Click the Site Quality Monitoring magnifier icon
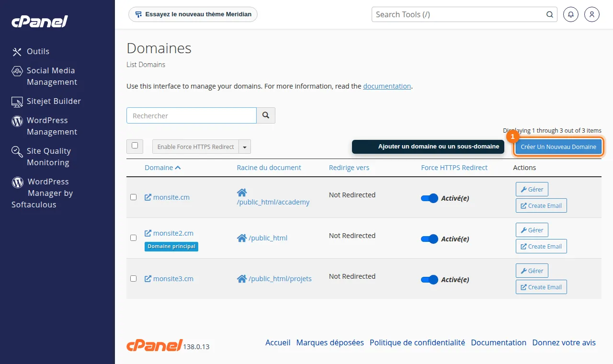Image resolution: width=613 pixels, height=364 pixels. pos(17,152)
